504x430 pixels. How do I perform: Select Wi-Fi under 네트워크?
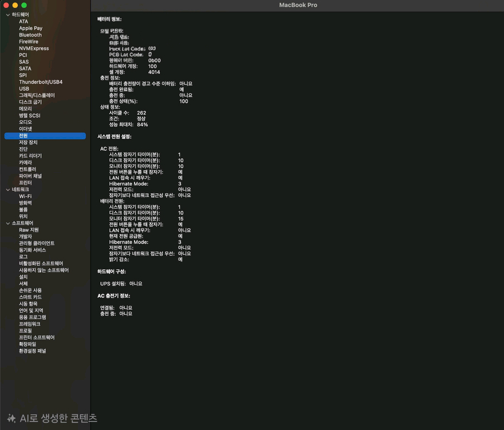[25, 196]
